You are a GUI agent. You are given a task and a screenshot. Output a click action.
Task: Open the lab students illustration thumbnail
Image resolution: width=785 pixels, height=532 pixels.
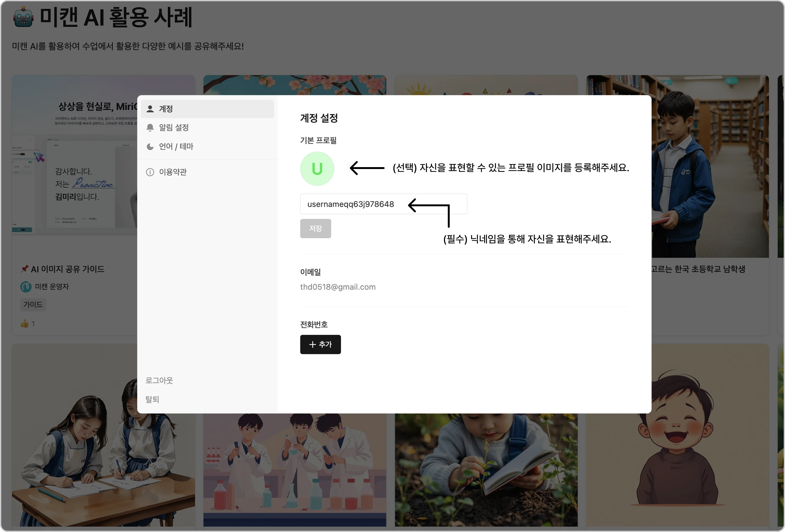click(295, 470)
